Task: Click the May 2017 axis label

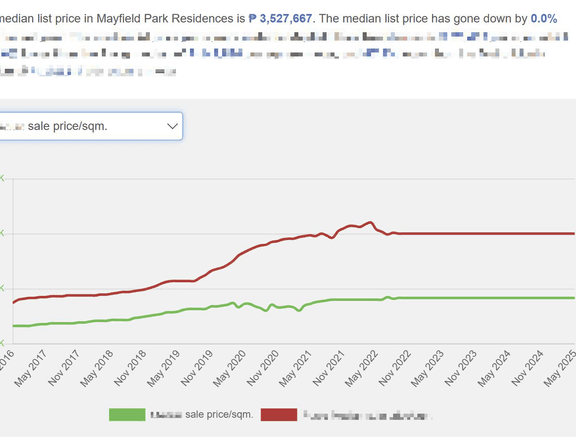Action: pos(31,368)
